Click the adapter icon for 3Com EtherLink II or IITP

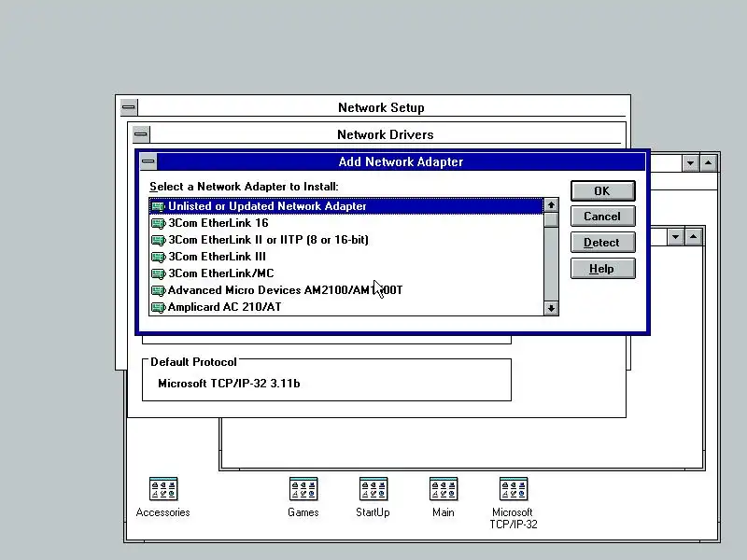point(158,240)
